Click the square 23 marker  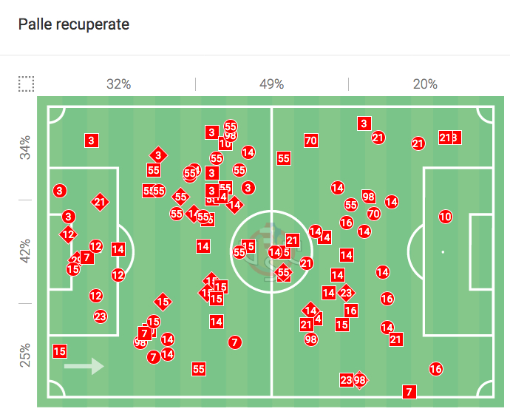[346, 380]
